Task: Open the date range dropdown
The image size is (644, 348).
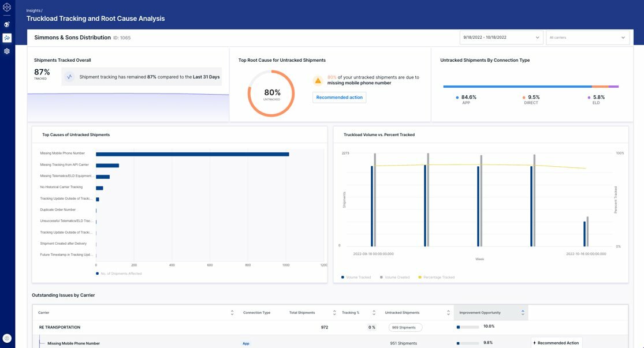Action: [x=501, y=38]
